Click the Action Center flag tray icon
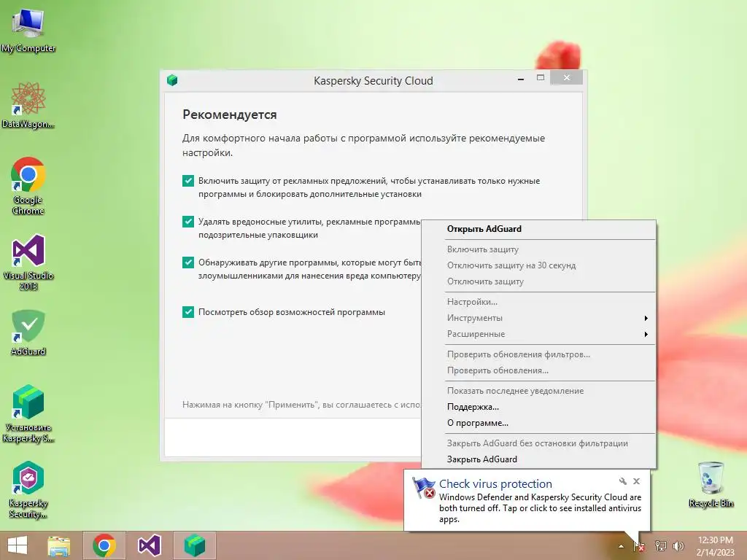Screen dimensions: 747x560 pyautogui.click(x=639, y=546)
